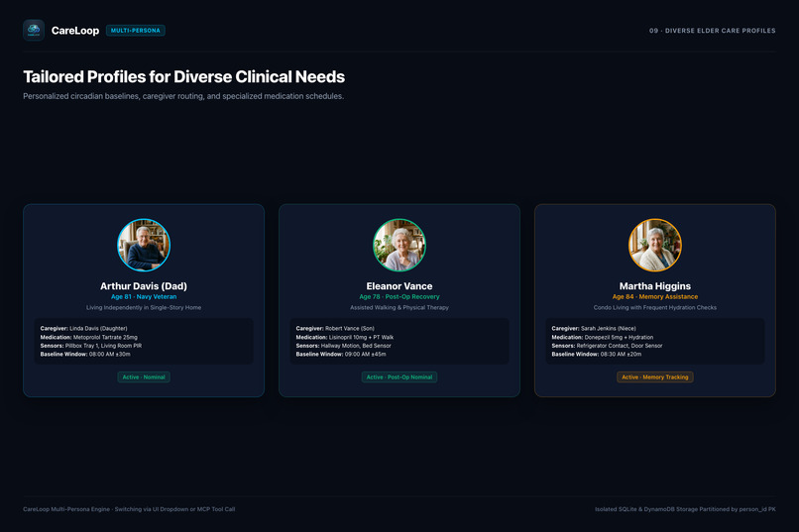Click the subtitle about personalized circadian baselines
Screen dimensions: 799x532
(x=183, y=96)
